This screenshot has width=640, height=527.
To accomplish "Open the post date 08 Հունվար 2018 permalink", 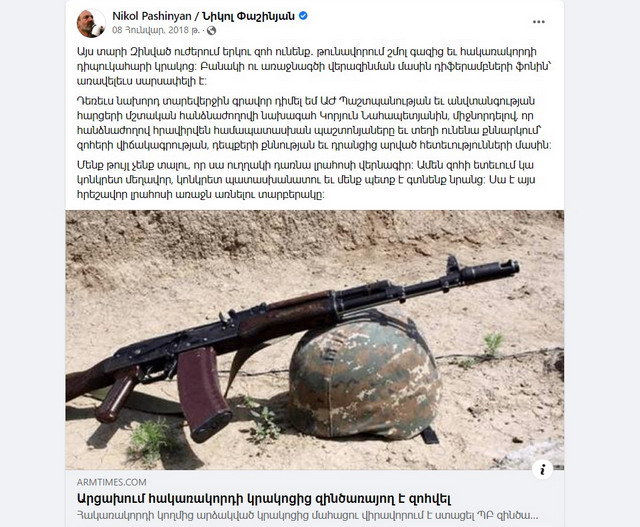I will coord(156,31).
